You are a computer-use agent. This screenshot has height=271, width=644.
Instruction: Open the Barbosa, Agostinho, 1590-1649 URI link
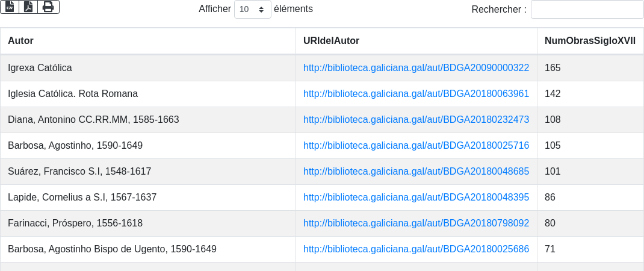tap(416, 146)
